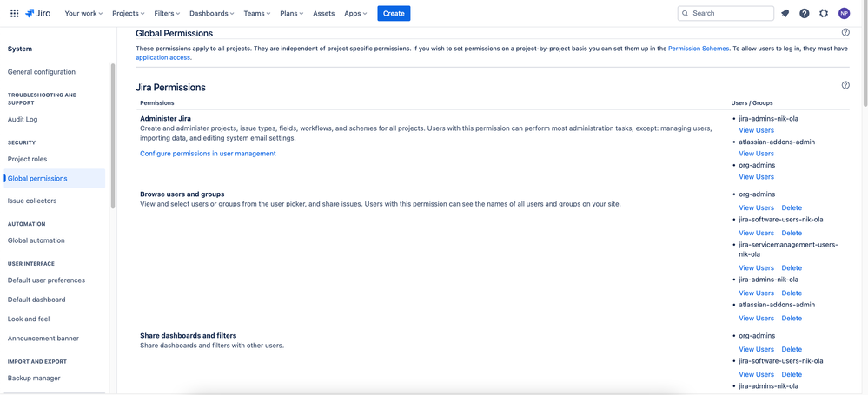868x395 pixels.
Task: View Users for Browse users atlassian-addons-admin
Action: [x=756, y=318]
